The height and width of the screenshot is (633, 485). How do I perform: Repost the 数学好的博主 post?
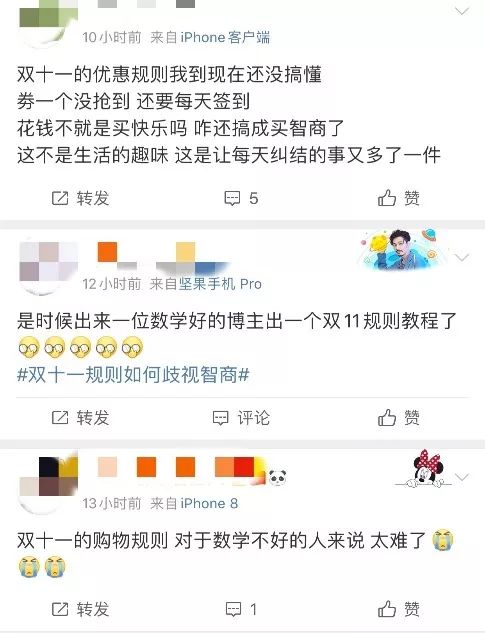(80, 417)
